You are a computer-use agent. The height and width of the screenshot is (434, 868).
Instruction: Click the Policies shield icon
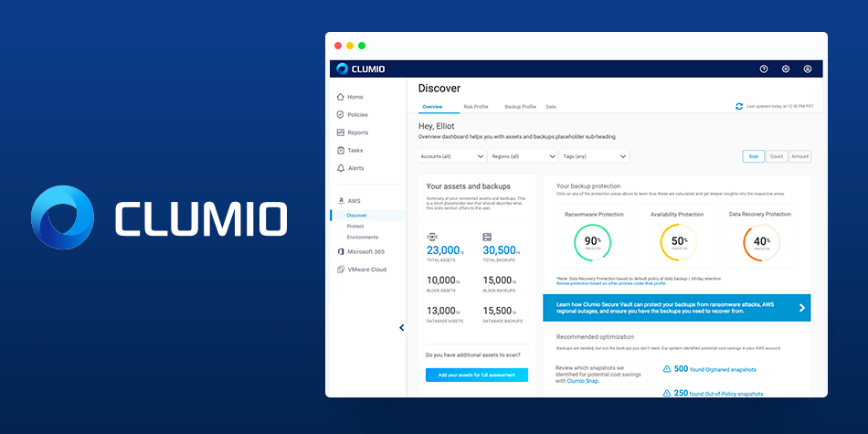pos(341,114)
